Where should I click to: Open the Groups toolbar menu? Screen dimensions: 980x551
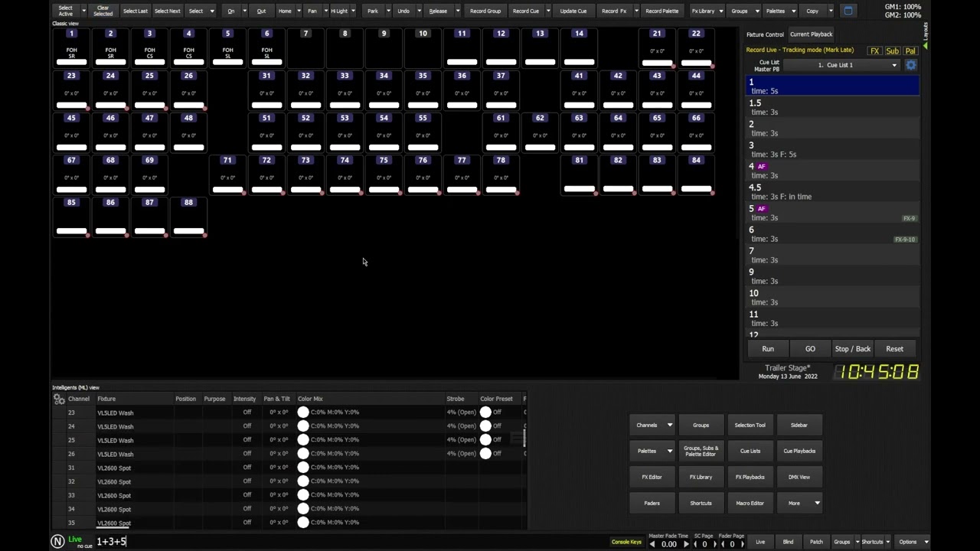pyautogui.click(x=740, y=11)
